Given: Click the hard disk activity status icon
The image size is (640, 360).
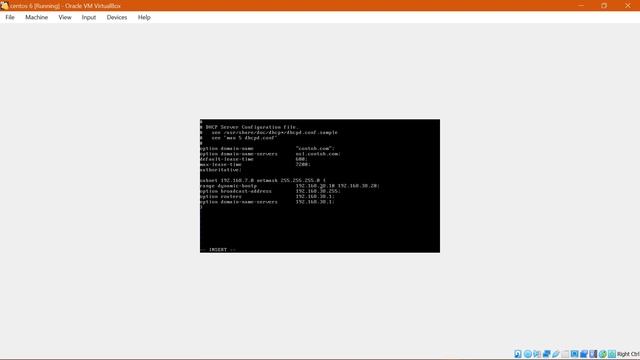Looking at the screenshot, I should coord(518,354).
